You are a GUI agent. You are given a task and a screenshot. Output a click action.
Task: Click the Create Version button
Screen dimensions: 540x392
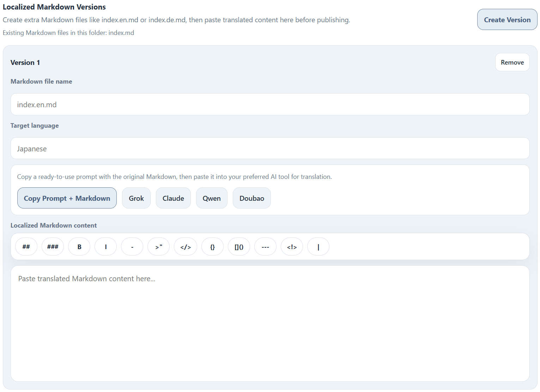[507, 20]
